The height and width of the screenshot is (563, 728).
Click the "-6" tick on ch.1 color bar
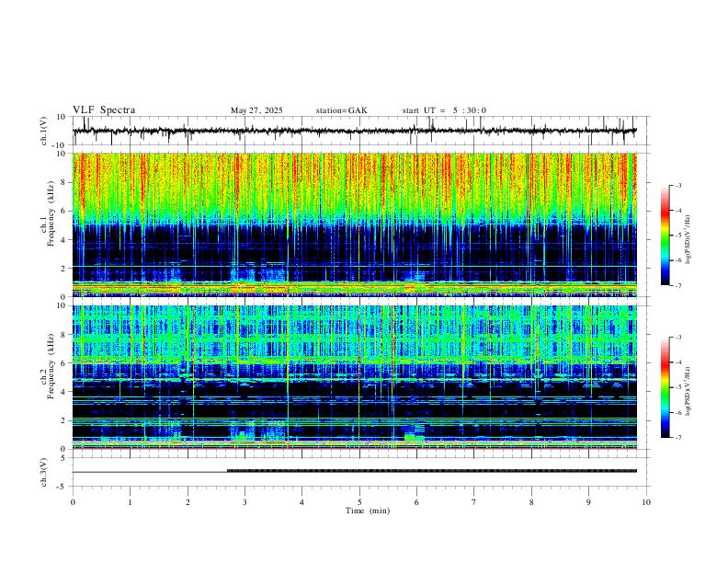[x=677, y=260]
